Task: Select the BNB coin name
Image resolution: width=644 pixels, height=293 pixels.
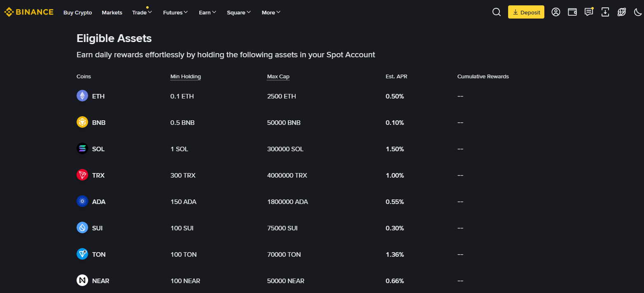Action: pos(99,122)
